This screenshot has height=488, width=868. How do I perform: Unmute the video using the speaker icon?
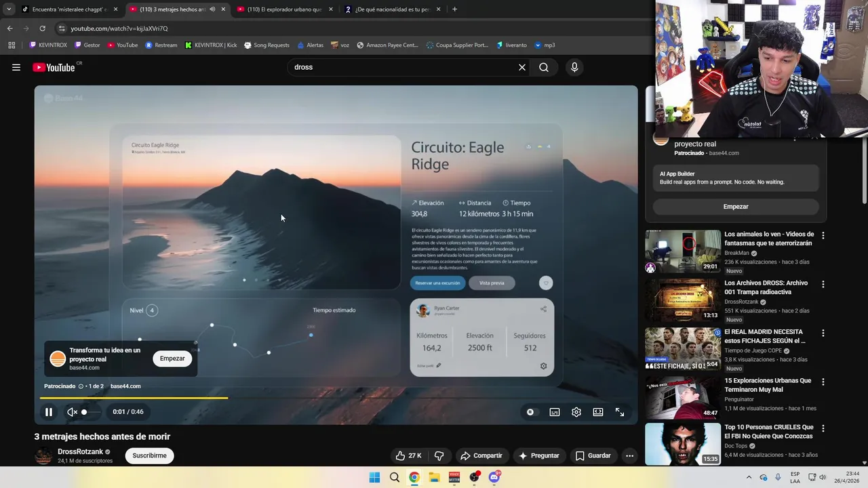(x=72, y=412)
